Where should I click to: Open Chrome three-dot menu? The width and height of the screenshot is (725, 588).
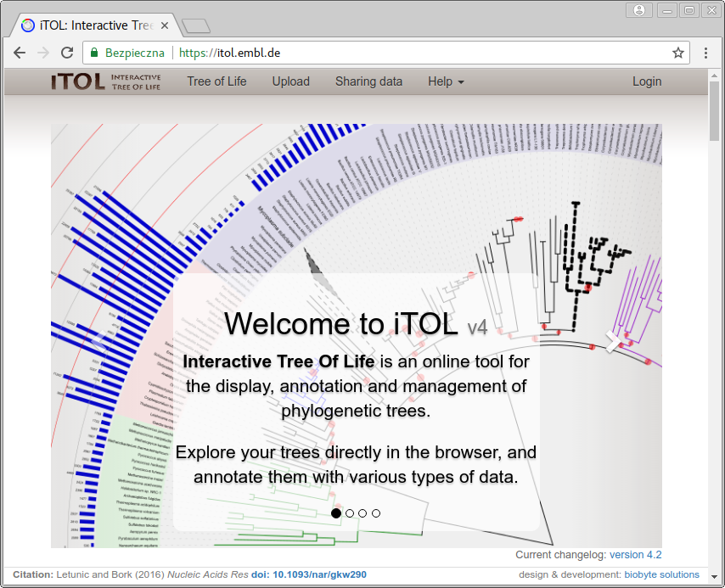click(705, 53)
